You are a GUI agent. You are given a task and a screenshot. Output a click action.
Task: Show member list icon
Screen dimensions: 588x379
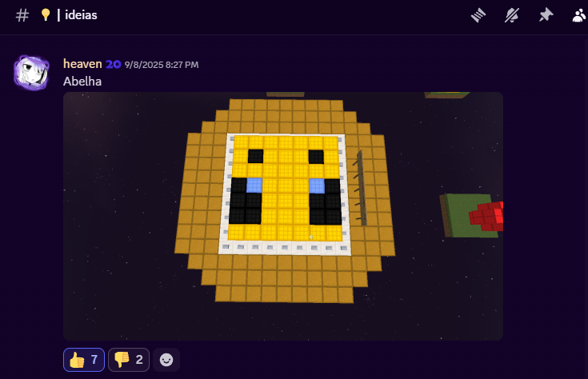(579, 15)
